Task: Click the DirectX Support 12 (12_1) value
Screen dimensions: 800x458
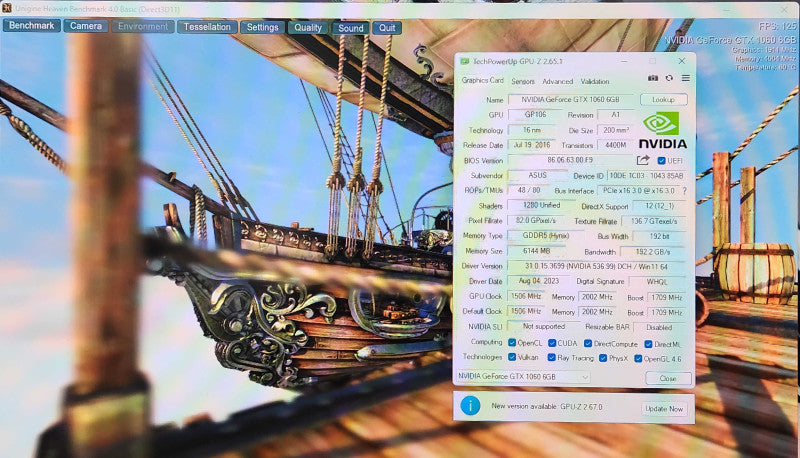Action: click(659, 206)
